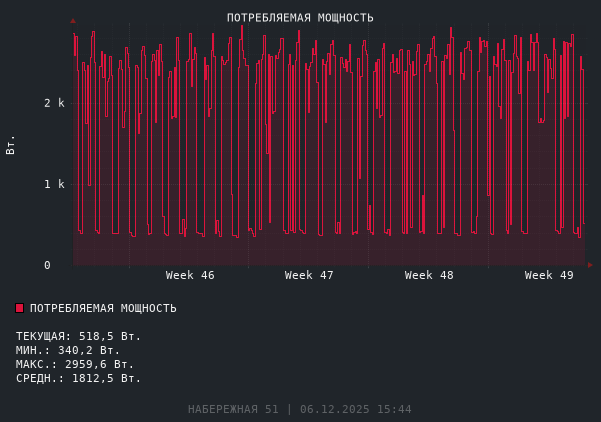The image size is (601, 422).
Task: Select the ТЕКУЩАЯ 518,5 Вт. value line
Action: (78, 336)
